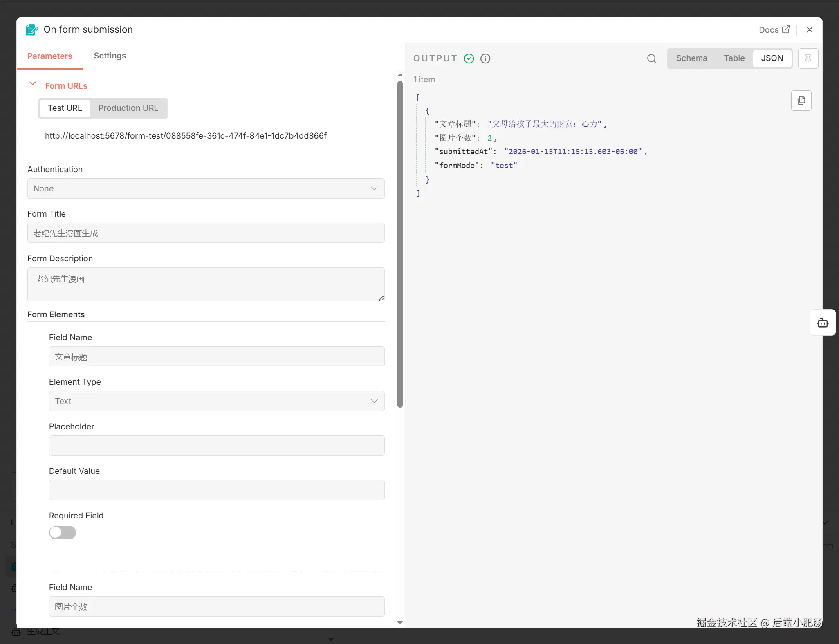839x644 pixels.
Task: Open the Element Type dropdown
Action: coord(216,401)
